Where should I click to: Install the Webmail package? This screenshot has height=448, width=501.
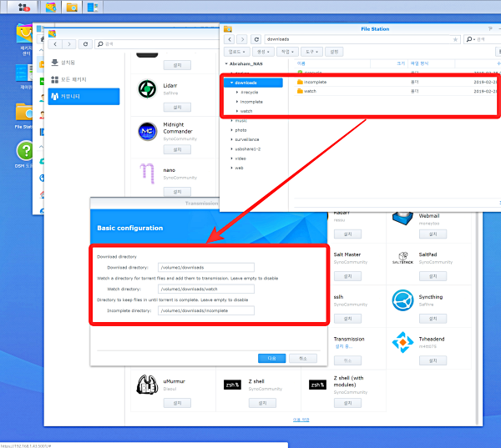point(433,234)
